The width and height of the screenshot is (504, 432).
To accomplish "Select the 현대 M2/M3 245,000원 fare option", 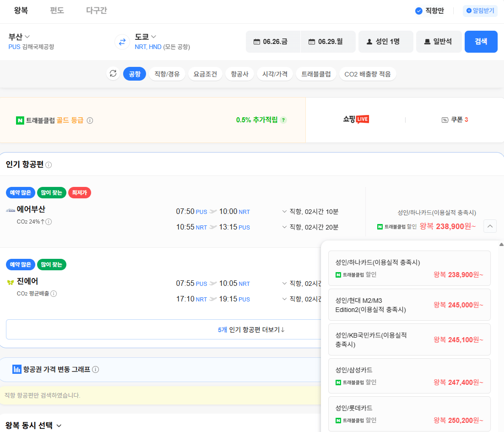I will (409, 305).
